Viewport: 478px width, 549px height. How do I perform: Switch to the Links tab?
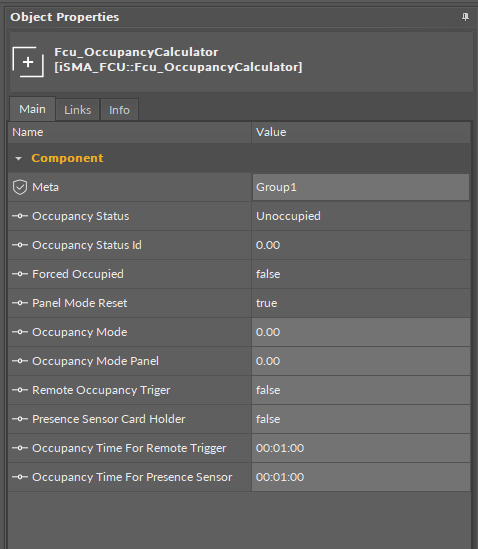tap(77, 110)
